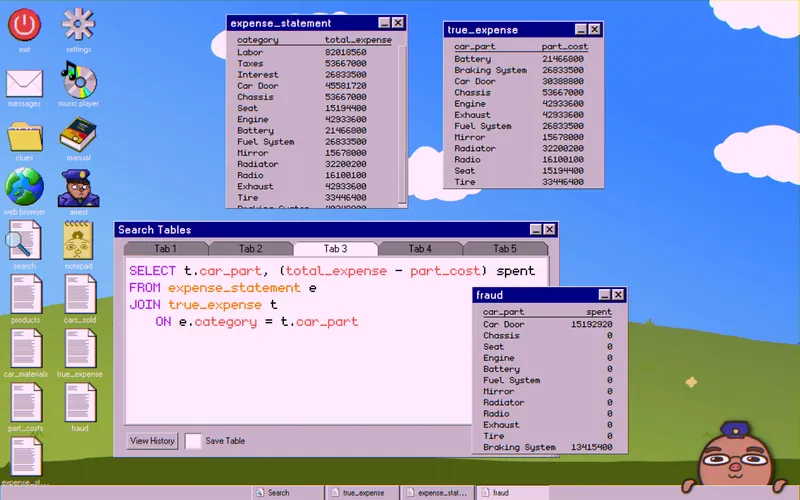Open the manual book icon

78,134
